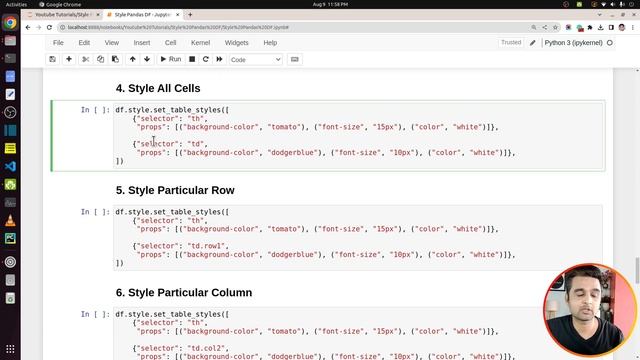Open Google Chrome from the Ubuntu dock
Viewport: 640px width, 360px height.
(x=10, y=22)
